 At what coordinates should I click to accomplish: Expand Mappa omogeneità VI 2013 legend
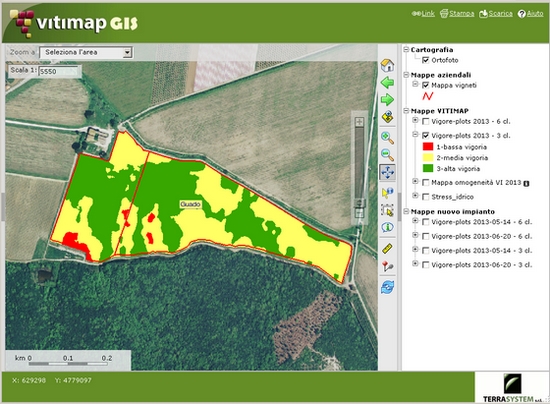415,181
